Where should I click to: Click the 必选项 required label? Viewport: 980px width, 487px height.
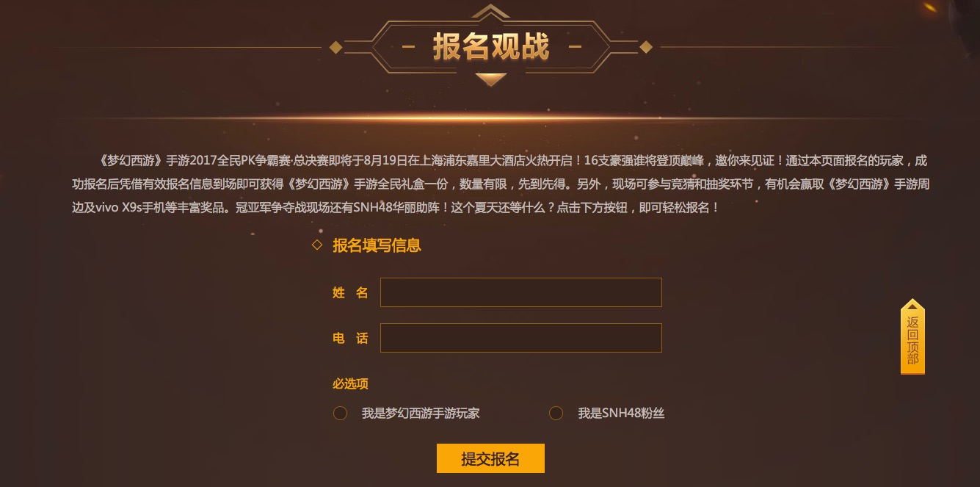[x=350, y=383]
